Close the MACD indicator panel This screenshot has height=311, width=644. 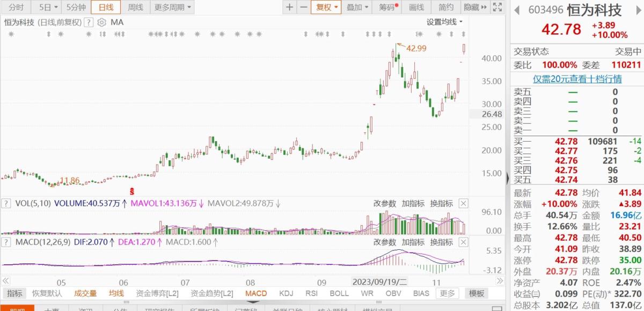[x=463, y=242]
